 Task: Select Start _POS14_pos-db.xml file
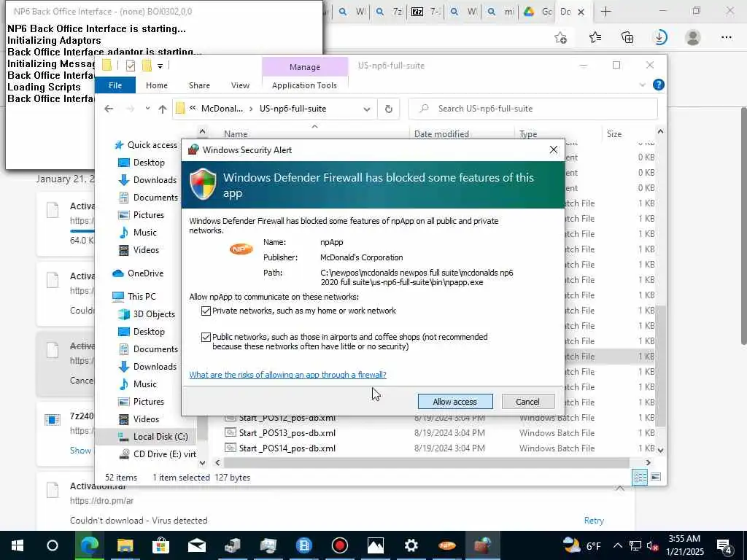coord(287,448)
